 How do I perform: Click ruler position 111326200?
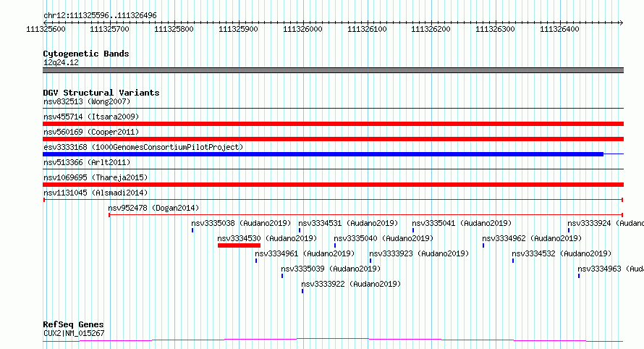tap(431, 29)
